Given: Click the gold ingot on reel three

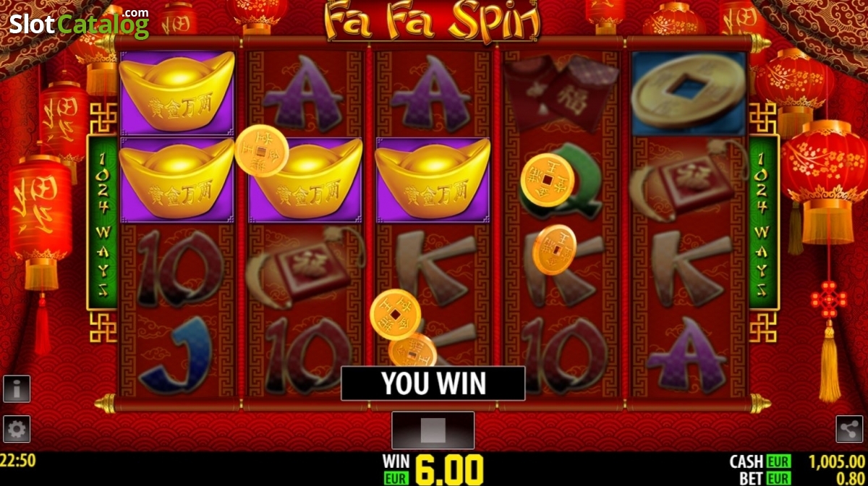Looking at the screenshot, I should [x=433, y=179].
